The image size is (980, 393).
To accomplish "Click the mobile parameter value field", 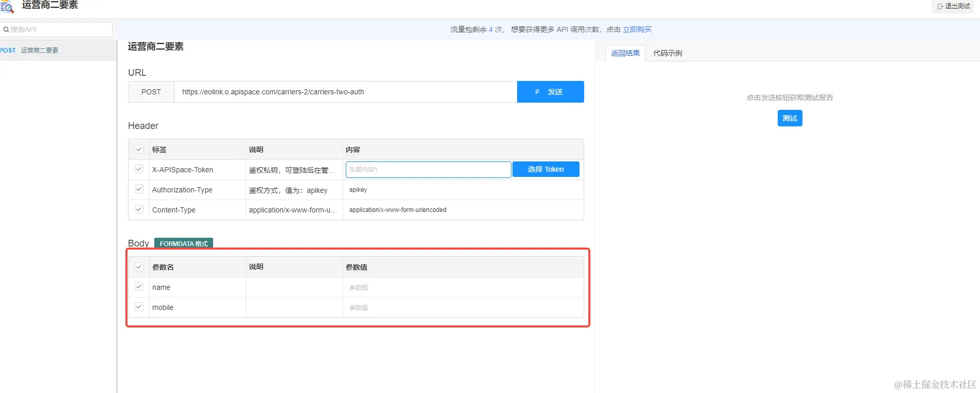I will (463, 307).
